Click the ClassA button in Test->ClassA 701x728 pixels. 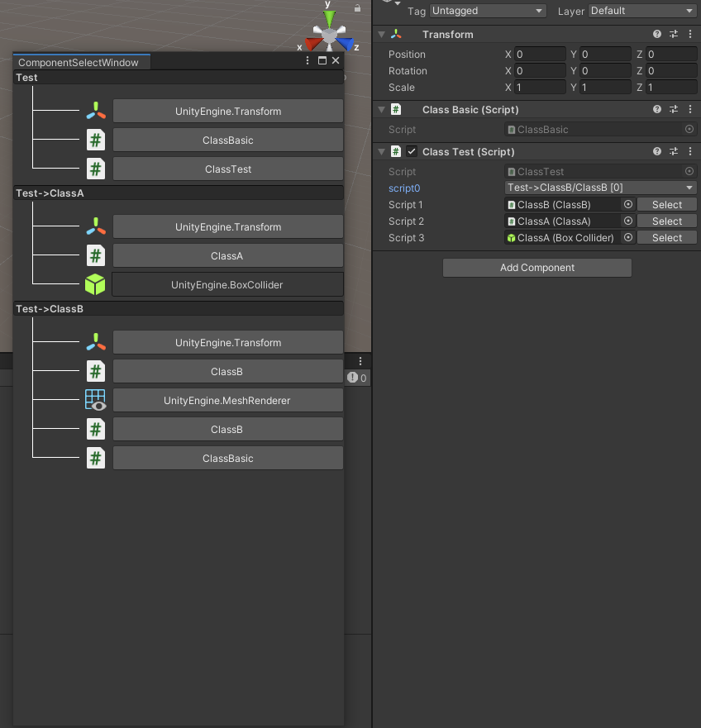point(228,255)
